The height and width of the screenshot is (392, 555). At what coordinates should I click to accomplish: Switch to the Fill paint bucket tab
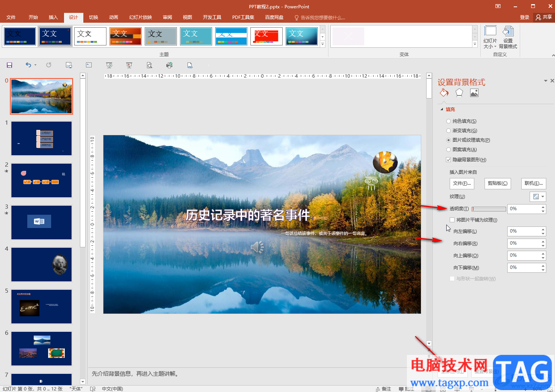coord(444,93)
